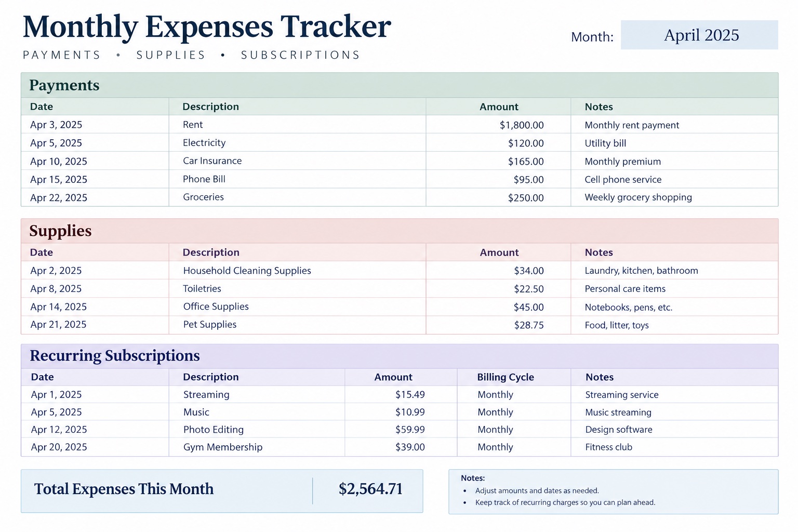Click the Apr 3, 2025 date cell
The width and height of the screenshot is (798, 532).
click(95, 125)
